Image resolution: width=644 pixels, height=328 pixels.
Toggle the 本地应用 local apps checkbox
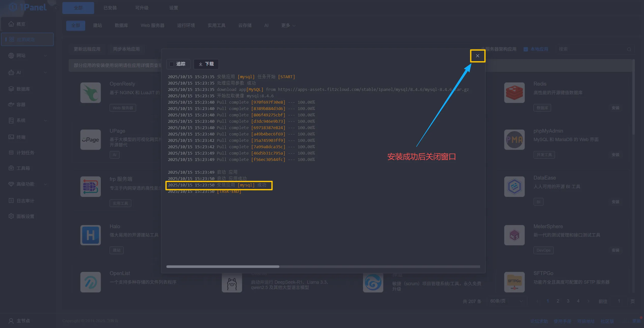coord(526,49)
